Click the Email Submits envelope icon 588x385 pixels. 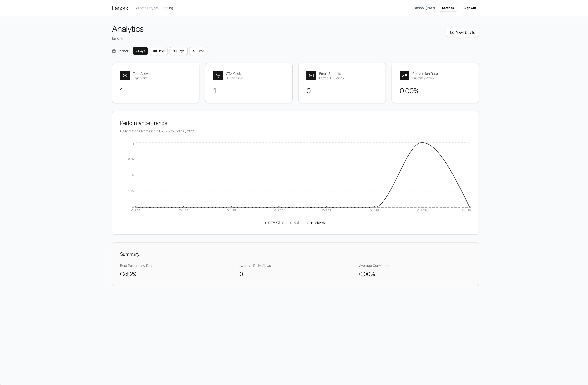(311, 76)
